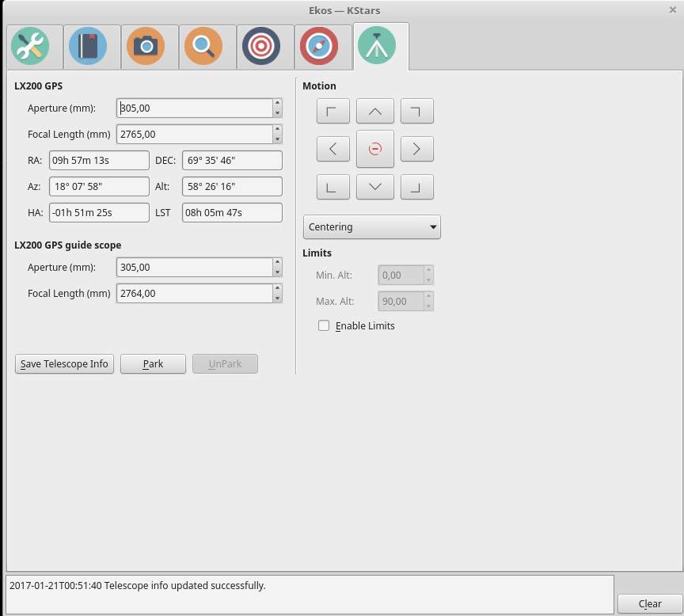The image size is (684, 616).
Task: Click the Az field 18° 07' 58"
Action: click(100, 187)
